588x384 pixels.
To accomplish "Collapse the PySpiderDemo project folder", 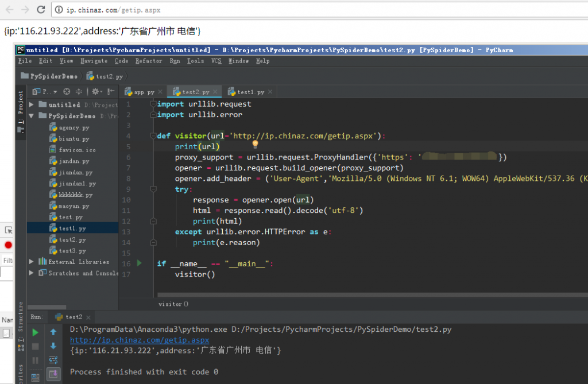I will [30, 115].
